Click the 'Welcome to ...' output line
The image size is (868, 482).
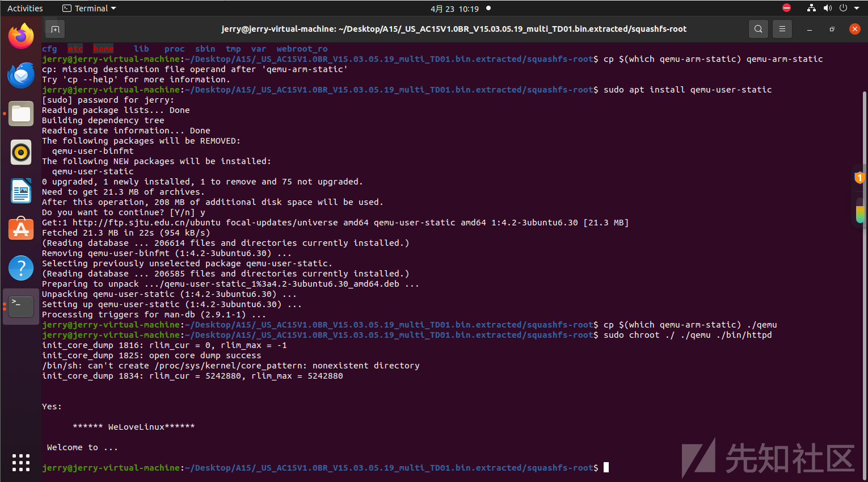82,447
